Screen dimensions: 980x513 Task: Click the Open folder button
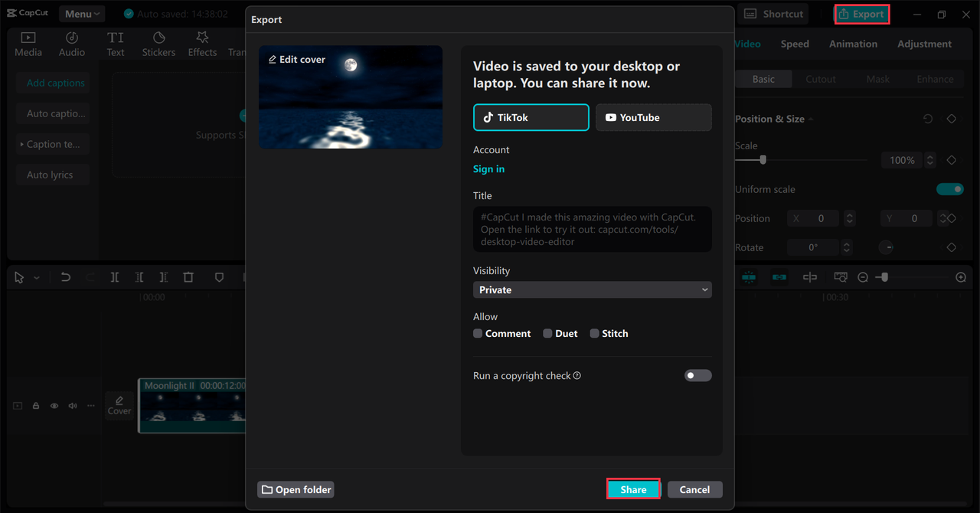tap(296, 489)
